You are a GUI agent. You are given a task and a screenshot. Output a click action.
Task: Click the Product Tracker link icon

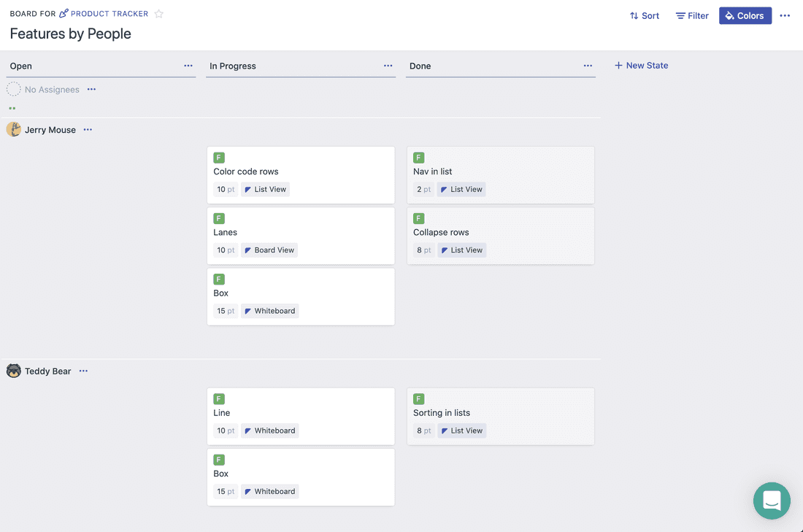(x=64, y=14)
